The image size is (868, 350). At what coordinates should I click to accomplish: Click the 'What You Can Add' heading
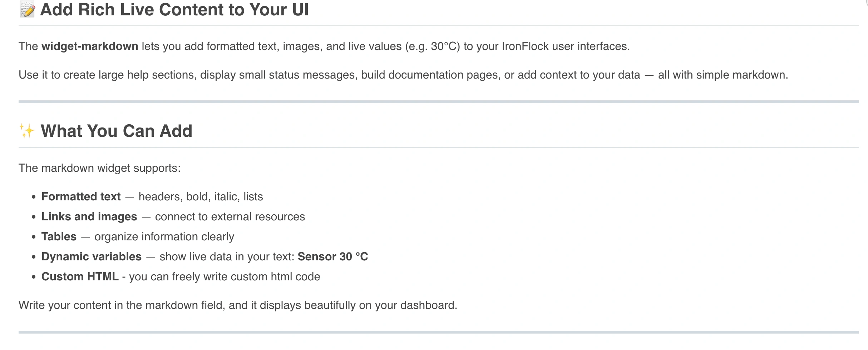click(x=116, y=131)
